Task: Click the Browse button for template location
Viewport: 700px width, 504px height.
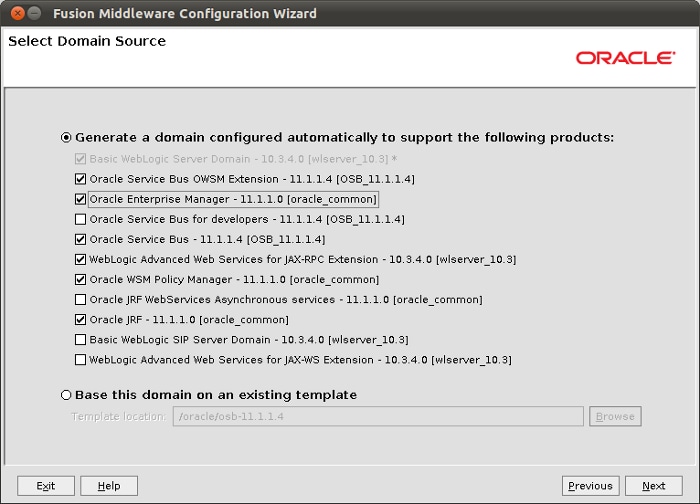Action: 615,416
